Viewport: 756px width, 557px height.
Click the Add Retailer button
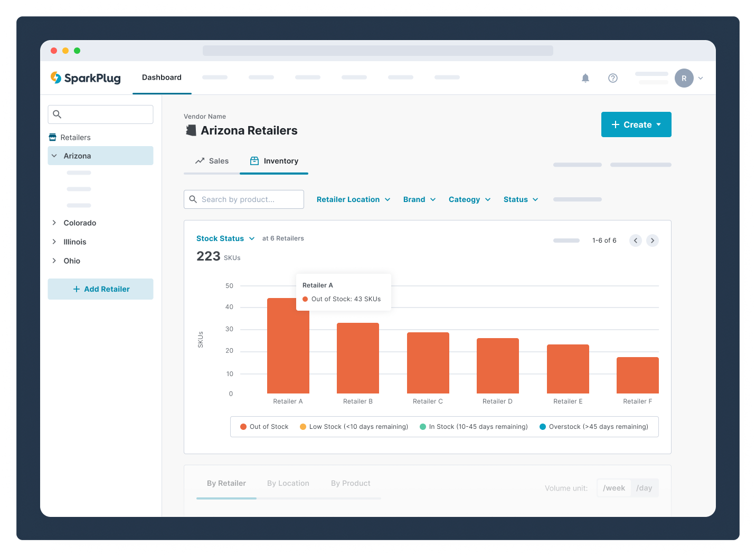(100, 289)
